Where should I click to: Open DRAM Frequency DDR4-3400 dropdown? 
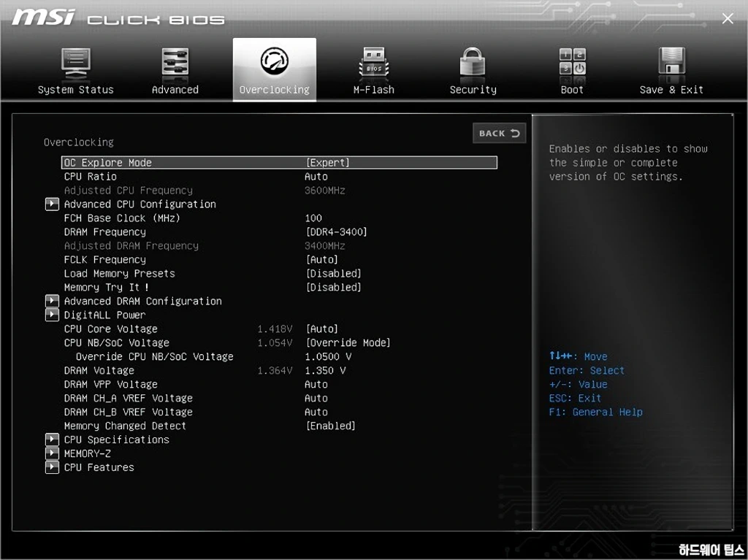click(x=336, y=232)
